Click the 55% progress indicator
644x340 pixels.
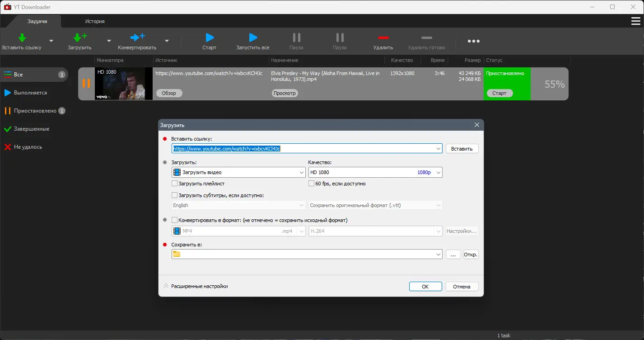tap(551, 84)
